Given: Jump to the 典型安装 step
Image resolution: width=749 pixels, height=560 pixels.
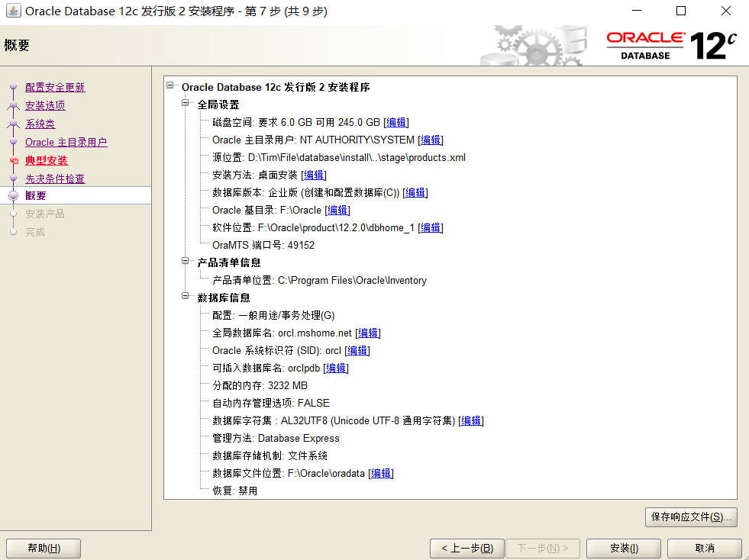Looking at the screenshot, I should click(47, 160).
